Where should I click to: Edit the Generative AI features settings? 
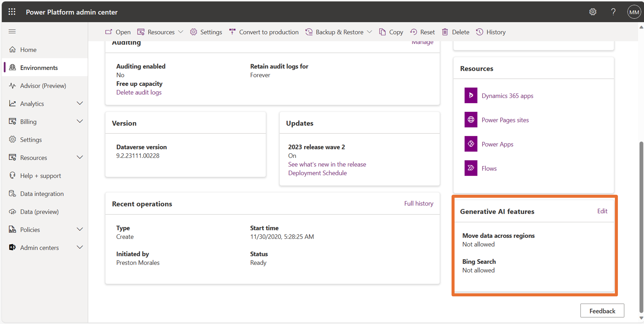[602, 211]
